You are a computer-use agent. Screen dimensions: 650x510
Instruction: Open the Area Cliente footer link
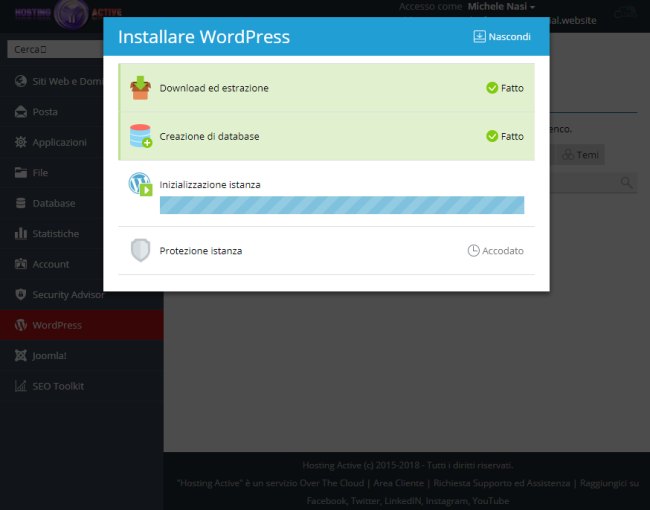click(x=398, y=483)
